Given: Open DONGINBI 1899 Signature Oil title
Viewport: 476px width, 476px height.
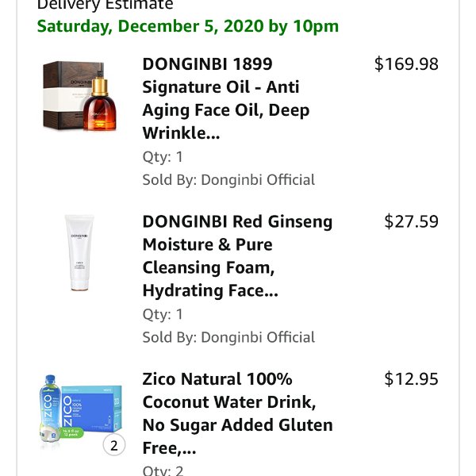Looking at the screenshot, I should point(226,98).
